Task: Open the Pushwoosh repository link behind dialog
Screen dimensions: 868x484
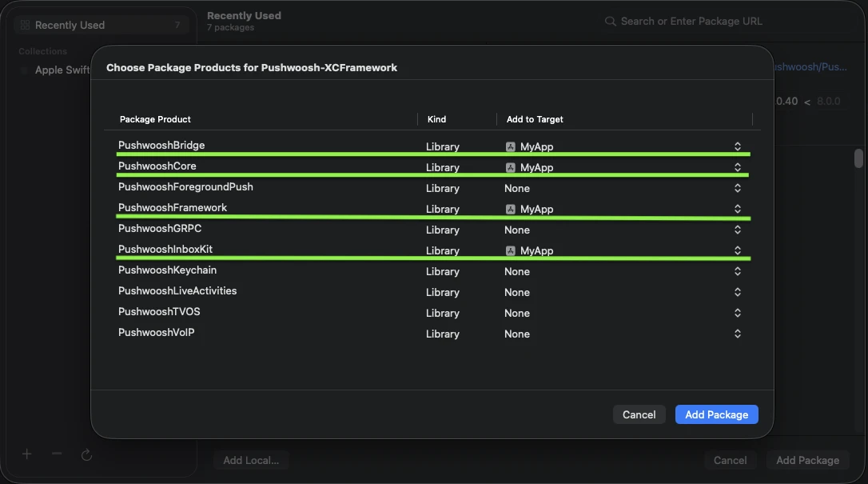Action: tap(810, 67)
